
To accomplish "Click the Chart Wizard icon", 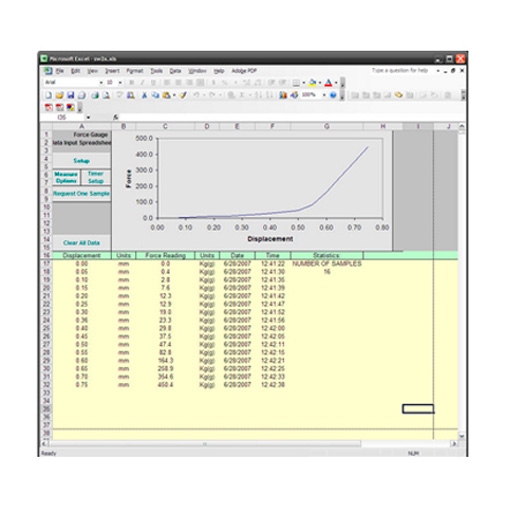I will 283,95.
